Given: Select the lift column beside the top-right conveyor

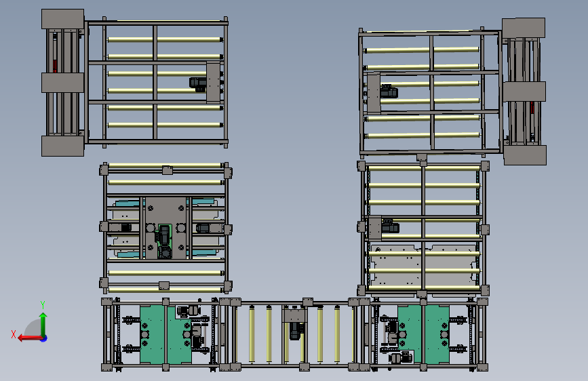Looking at the screenshot, I should coord(524,92).
